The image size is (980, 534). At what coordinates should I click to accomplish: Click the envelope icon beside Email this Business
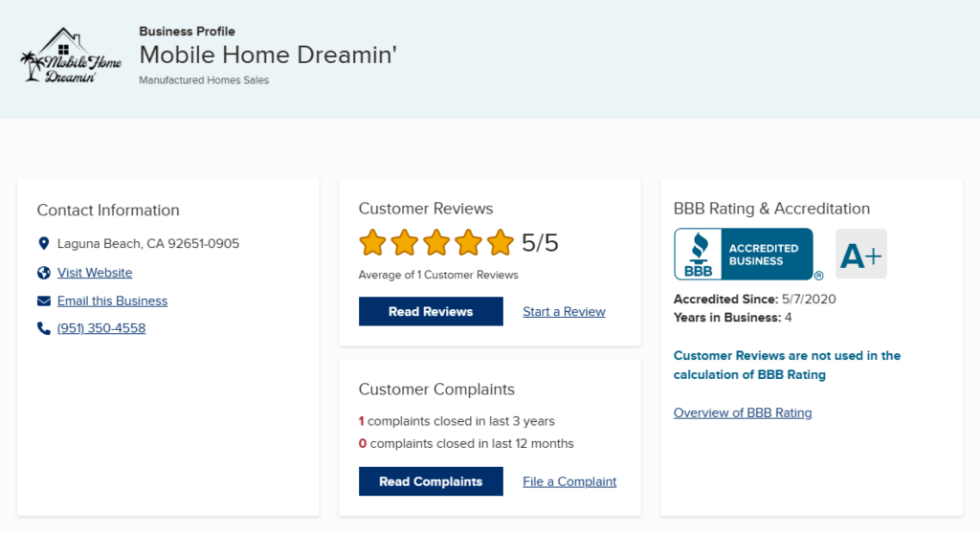[x=44, y=300]
